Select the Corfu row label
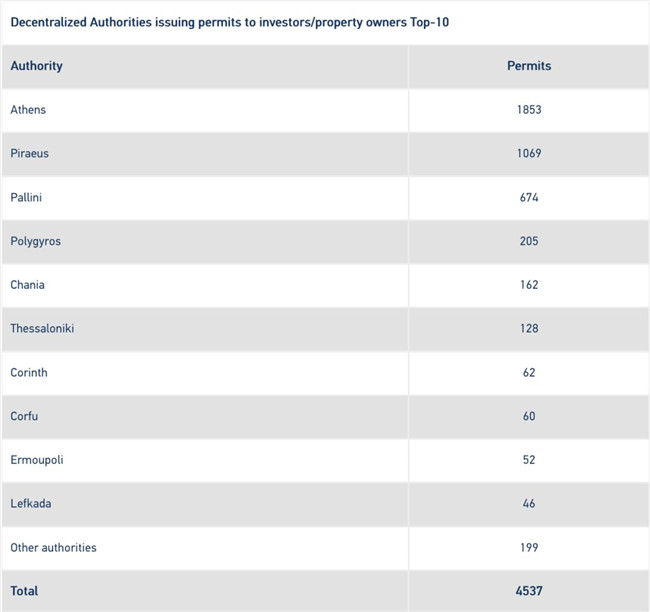Screen dimensions: 650x612 point(24,416)
